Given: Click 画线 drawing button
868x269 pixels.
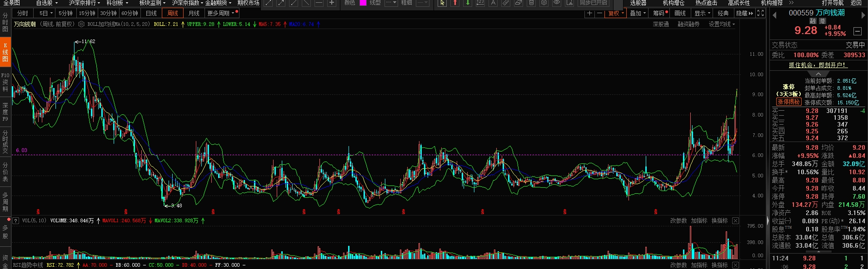Looking at the screenshot, I should [680, 13].
